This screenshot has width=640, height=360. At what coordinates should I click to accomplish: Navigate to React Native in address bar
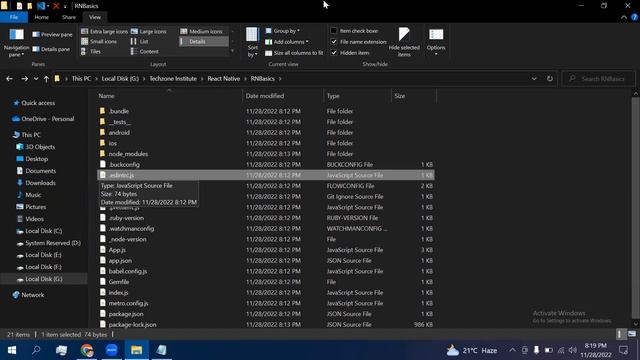223,79
